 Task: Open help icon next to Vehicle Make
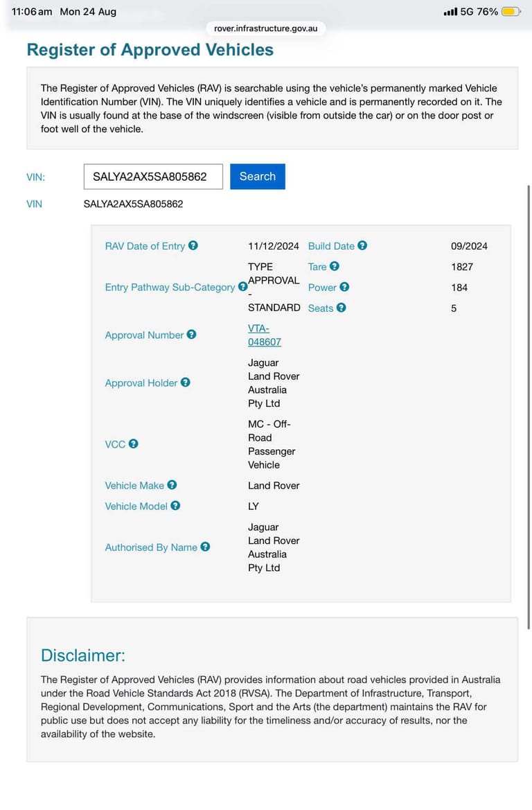click(x=172, y=484)
